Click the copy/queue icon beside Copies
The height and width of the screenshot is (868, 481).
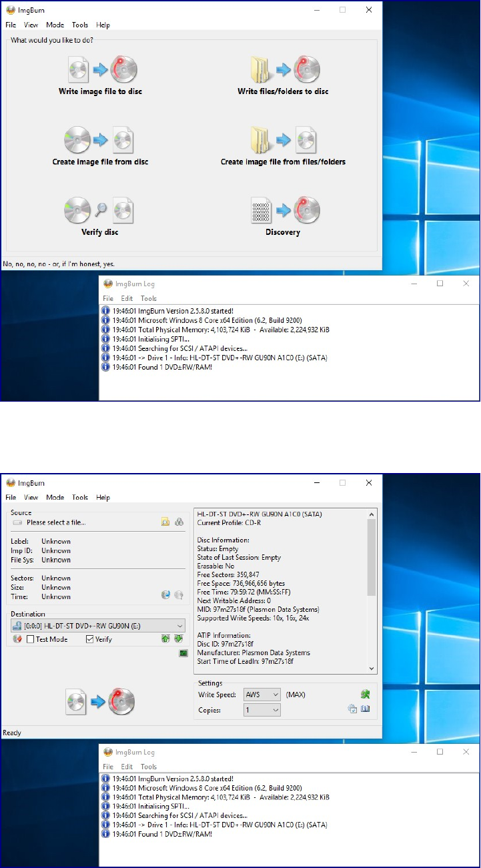pyautogui.click(x=352, y=709)
